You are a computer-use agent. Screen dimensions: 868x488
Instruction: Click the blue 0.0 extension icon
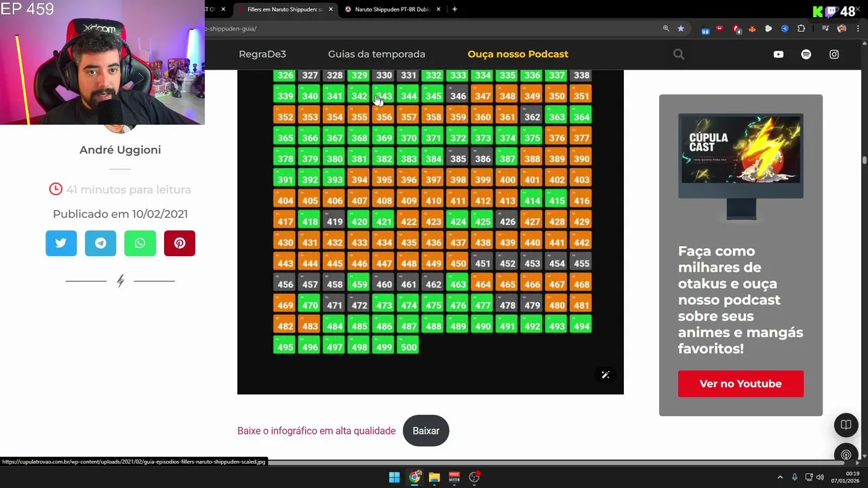pyautogui.click(x=705, y=29)
